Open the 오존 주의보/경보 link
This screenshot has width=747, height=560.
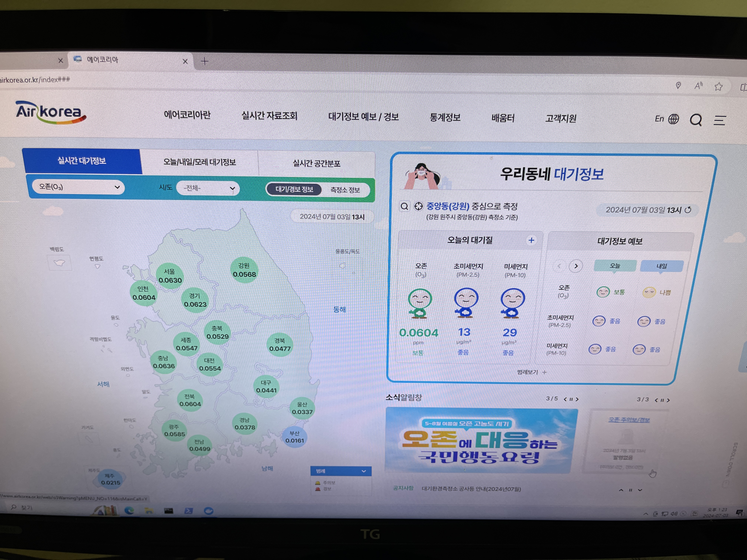click(x=629, y=420)
